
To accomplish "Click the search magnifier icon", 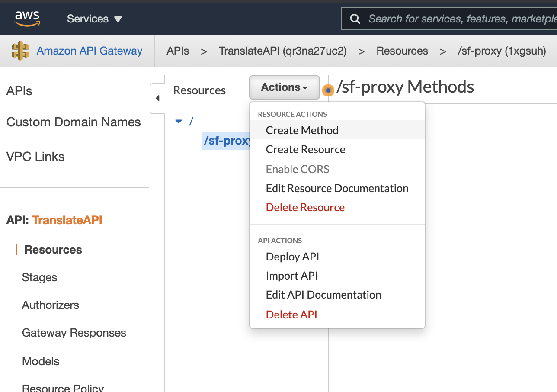I will (355, 19).
